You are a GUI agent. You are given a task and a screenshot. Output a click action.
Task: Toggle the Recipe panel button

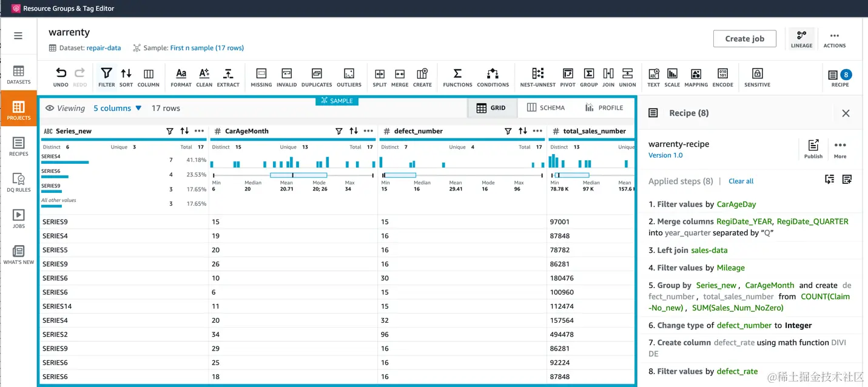840,77
